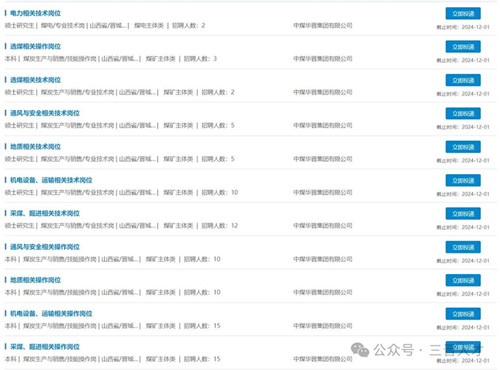Click 立即投递 for 采煤、掘进相关操作岗位
The height and width of the screenshot is (370, 500).
(x=463, y=347)
